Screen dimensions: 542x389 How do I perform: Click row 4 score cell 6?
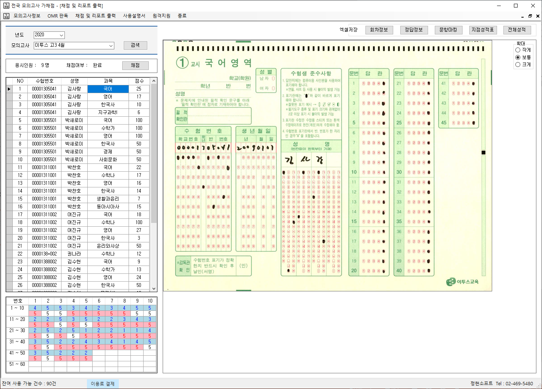coord(139,112)
